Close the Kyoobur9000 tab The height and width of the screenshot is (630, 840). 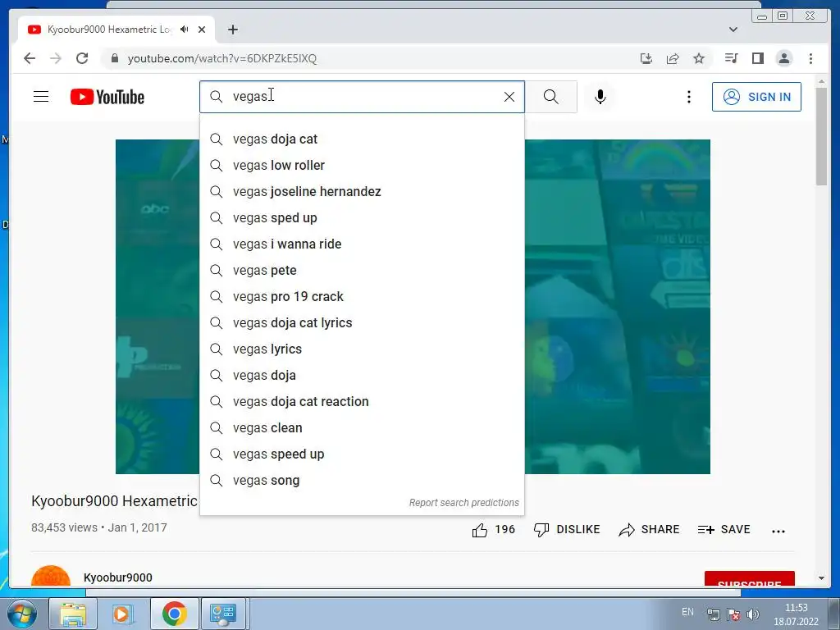[202, 30]
